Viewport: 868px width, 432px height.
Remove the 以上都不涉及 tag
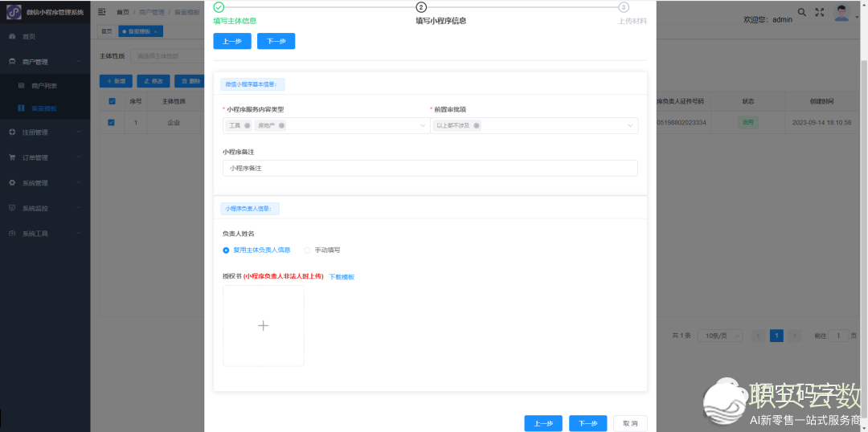[x=477, y=126]
